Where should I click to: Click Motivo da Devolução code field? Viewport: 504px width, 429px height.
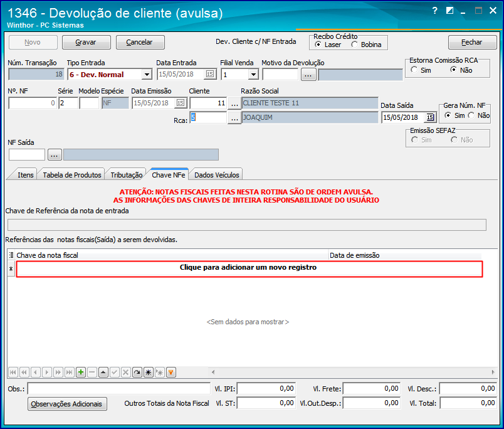[280, 75]
